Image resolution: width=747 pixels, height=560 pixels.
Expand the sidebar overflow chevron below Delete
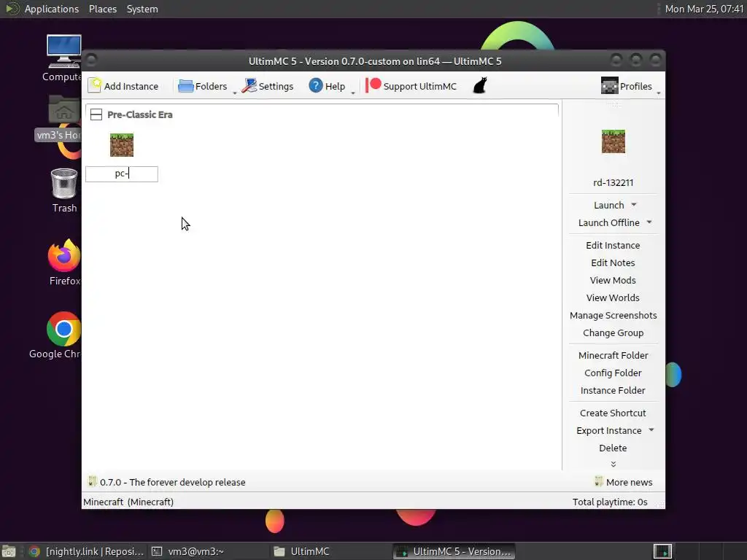click(613, 464)
